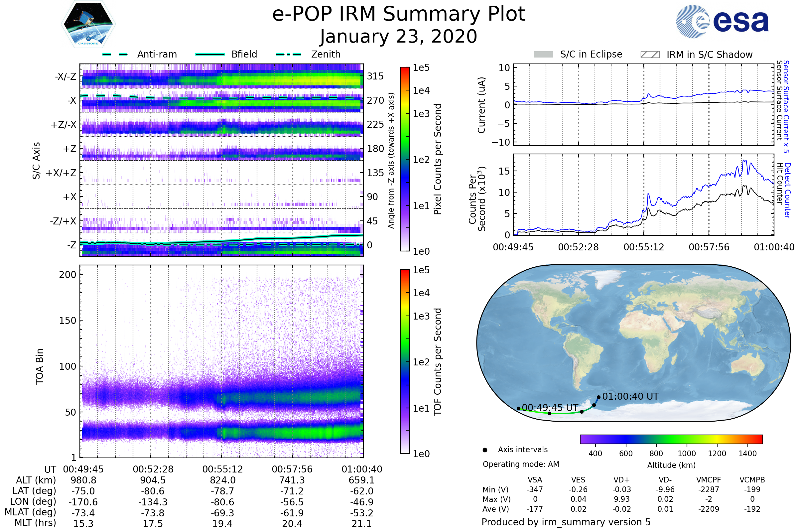Click the IRM in S/C Shadow hatched patch
This screenshot has height=532, width=798.
click(650, 55)
